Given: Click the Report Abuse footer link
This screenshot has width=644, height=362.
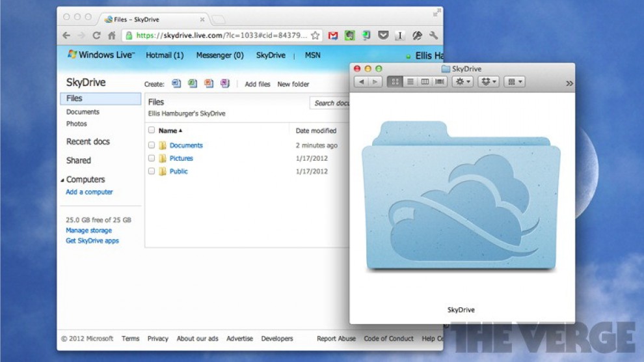Looking at the screenshot, I should [x=336, y=339].
